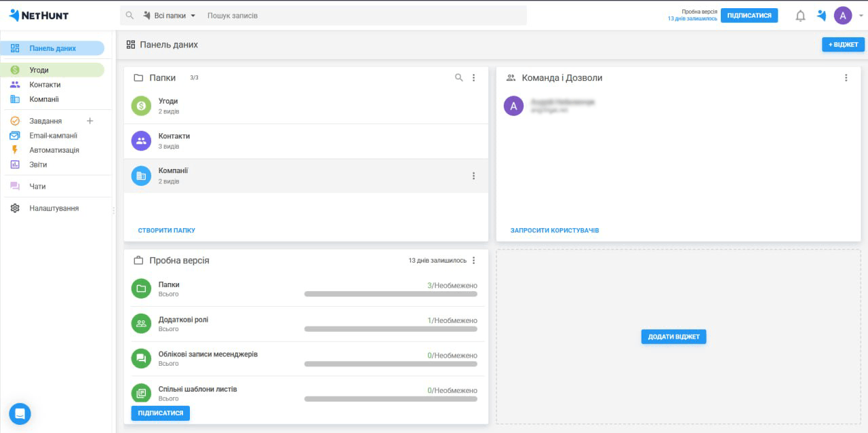Click the СТВОРИТИ ПАПКУ link
Screen dimensions: 868x433
click(166, 231)
